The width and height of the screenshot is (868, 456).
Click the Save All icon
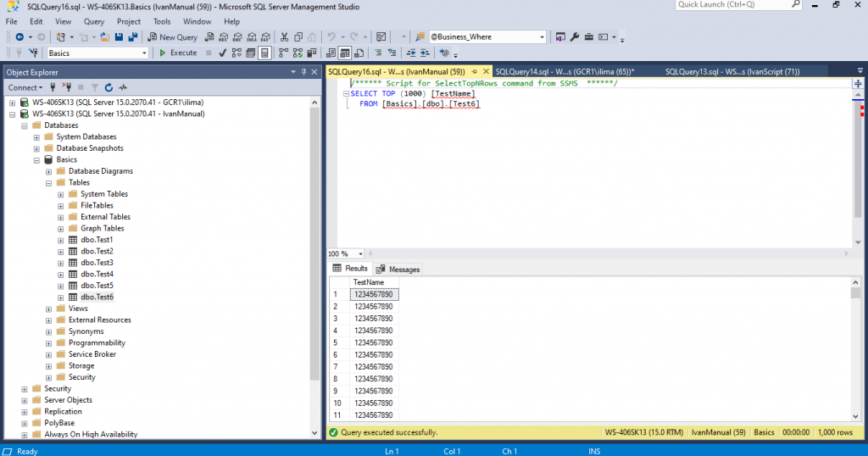click(133, 37)
